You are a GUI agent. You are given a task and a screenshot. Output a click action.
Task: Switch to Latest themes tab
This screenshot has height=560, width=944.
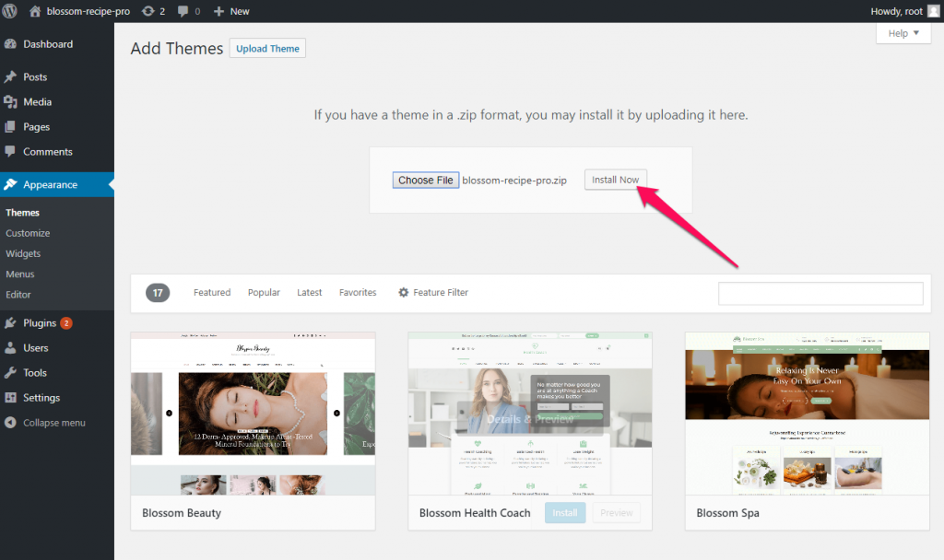point(310,292)
